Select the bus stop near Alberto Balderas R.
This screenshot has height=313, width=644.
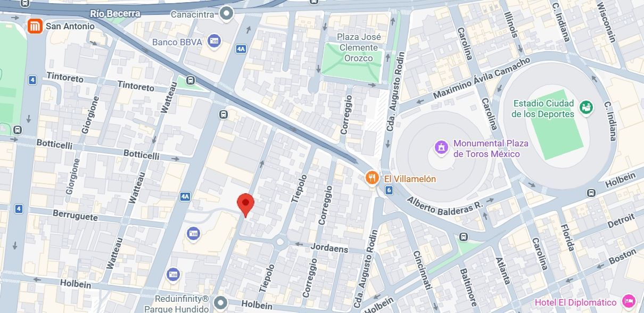click(x=464, y=236)
